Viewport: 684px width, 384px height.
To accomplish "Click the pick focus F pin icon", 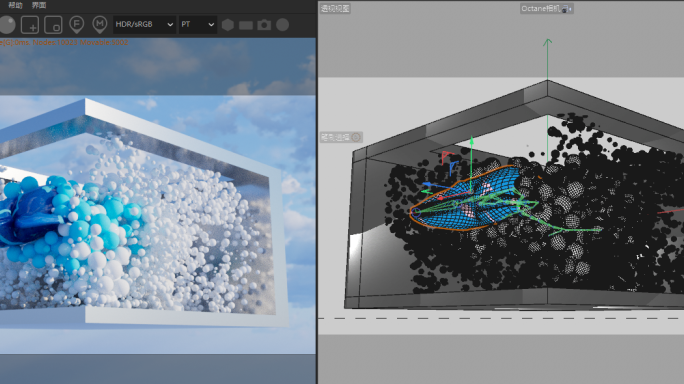I will pos(77,24).
